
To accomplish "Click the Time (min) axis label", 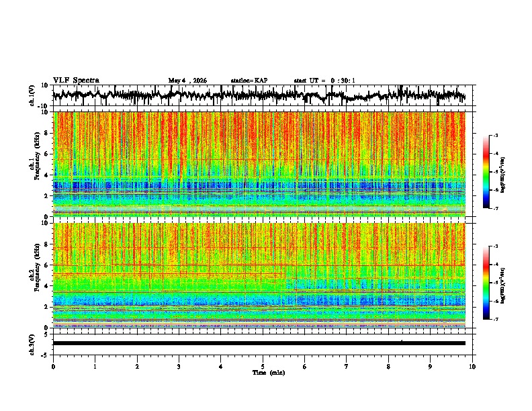I will point(269,373).
